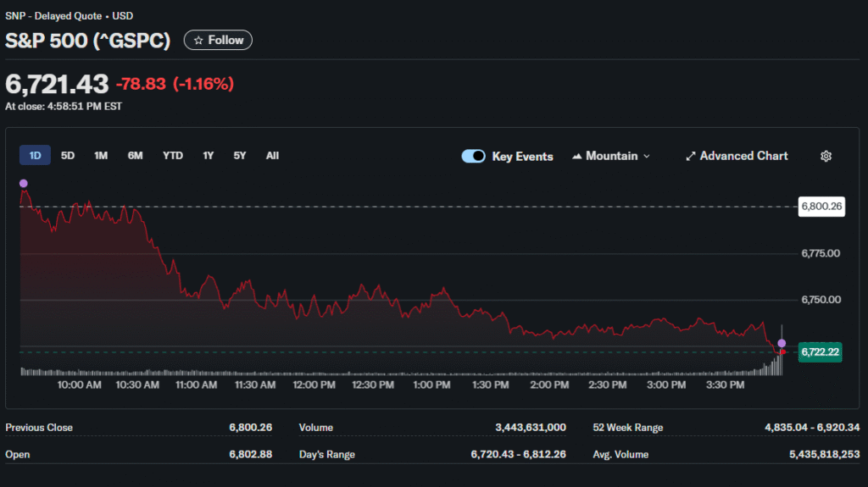
Task: Click the Advanced Chart expand arrows icon
Action: click(690, 156)
